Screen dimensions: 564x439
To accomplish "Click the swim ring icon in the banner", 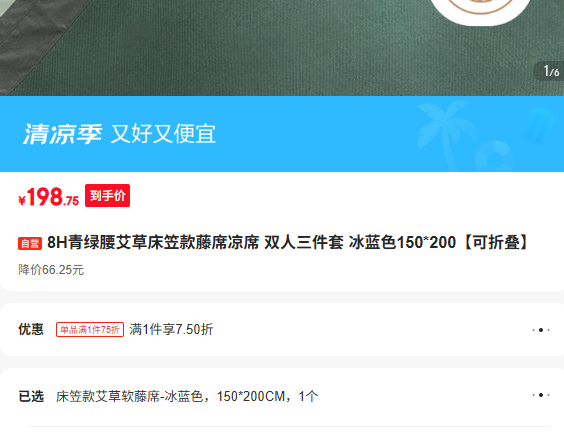I will [495, 156].
